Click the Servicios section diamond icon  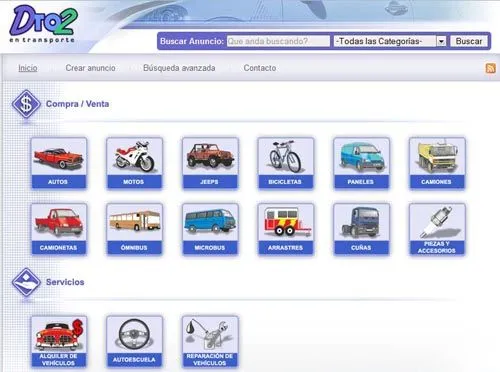pos(26,282)
